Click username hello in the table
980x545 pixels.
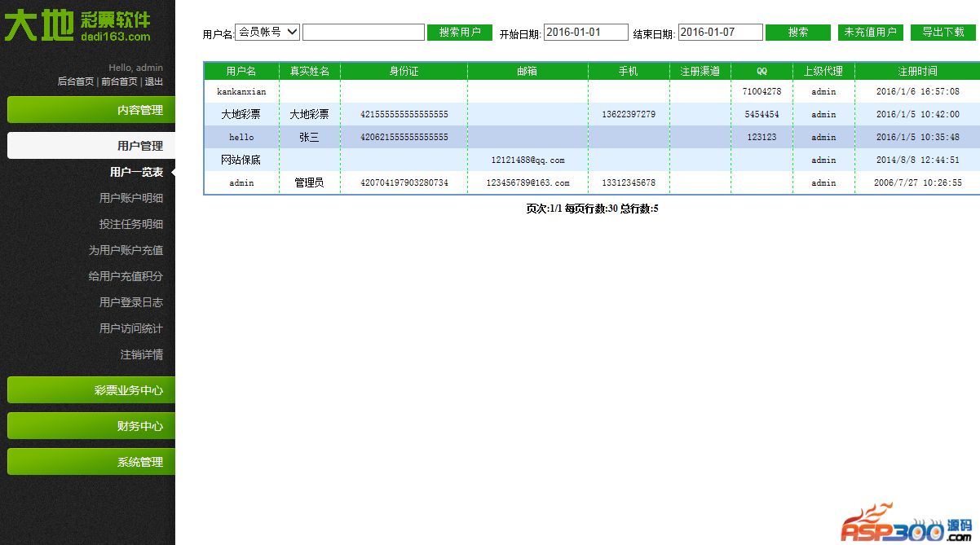point(241,138)
